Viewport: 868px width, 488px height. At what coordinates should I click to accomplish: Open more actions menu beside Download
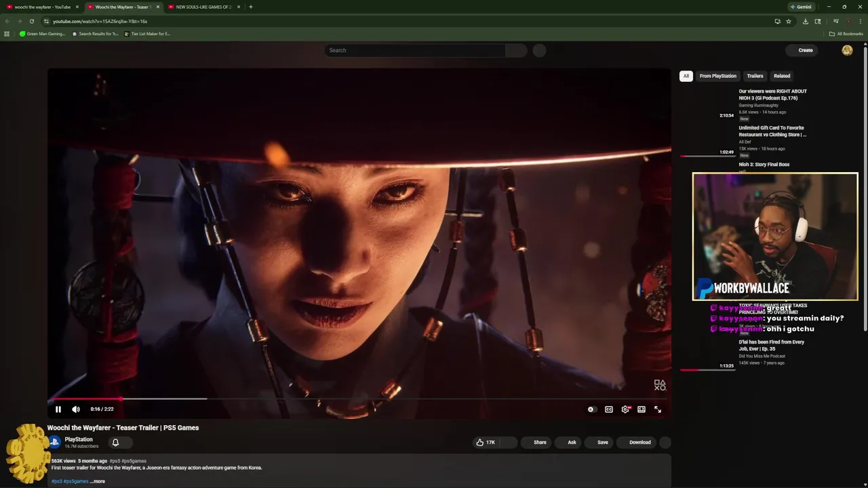(665, 443)
